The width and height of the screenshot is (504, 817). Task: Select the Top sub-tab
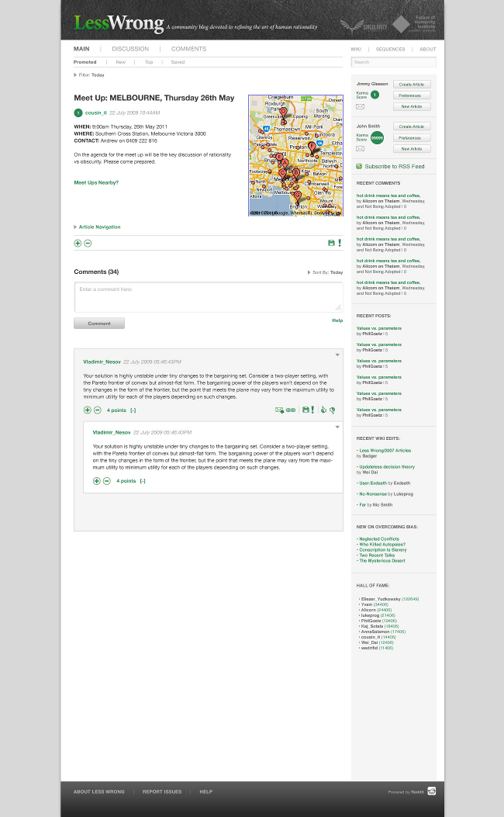coord(149,62)
